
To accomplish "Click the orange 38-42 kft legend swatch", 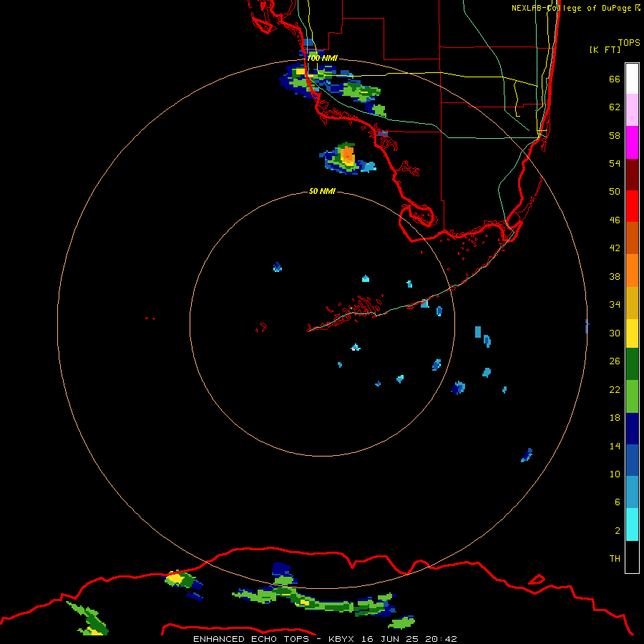I will pos(632,270).
